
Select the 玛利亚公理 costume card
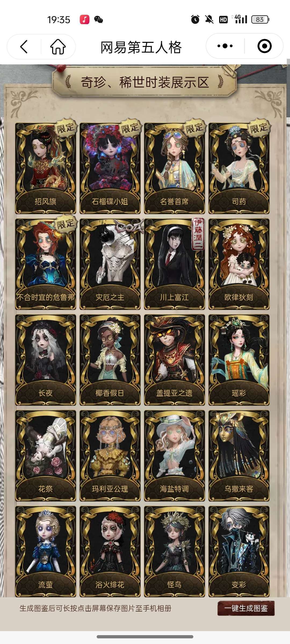pos(110,456)
